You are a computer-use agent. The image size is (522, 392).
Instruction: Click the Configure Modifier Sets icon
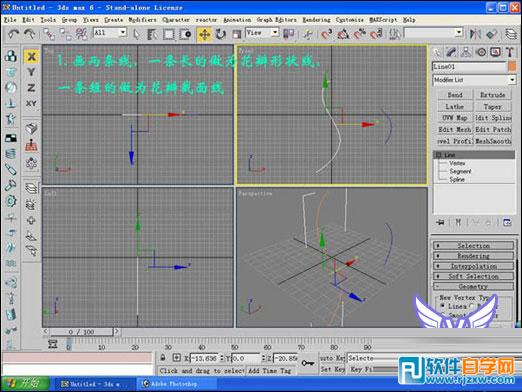(x=507, y=222)
